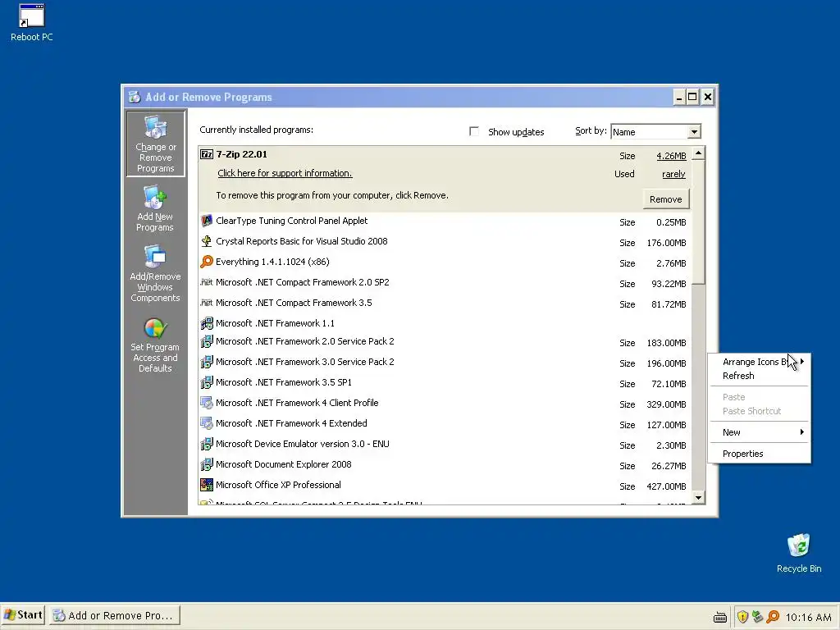Maximize the Add or Remove Programs window
Image resolution: width=840 pixels, height=630 pixels.
tap(692, 97)
